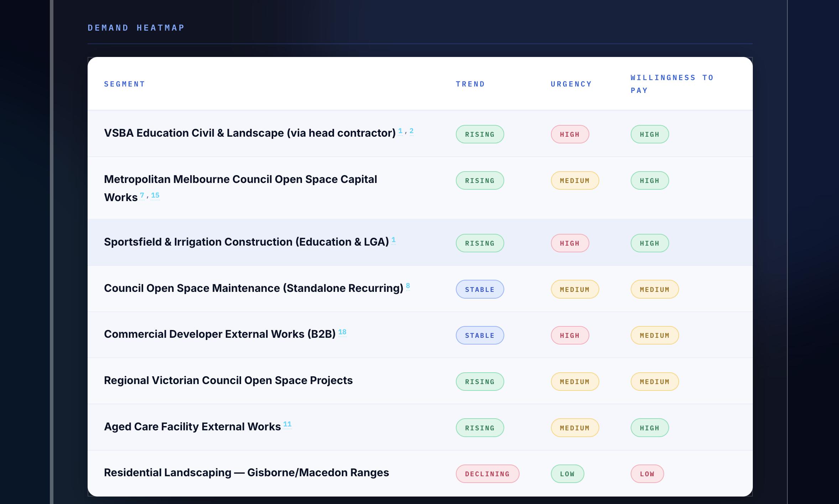Click HIGH urgency badge in Sportsfield & Irrigation row
The image size is (839, 504).
(570, 243)
